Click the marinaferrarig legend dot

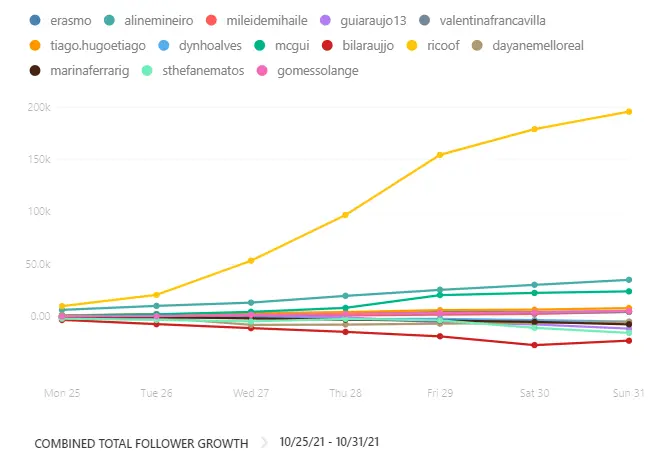(x=35, y=70)
